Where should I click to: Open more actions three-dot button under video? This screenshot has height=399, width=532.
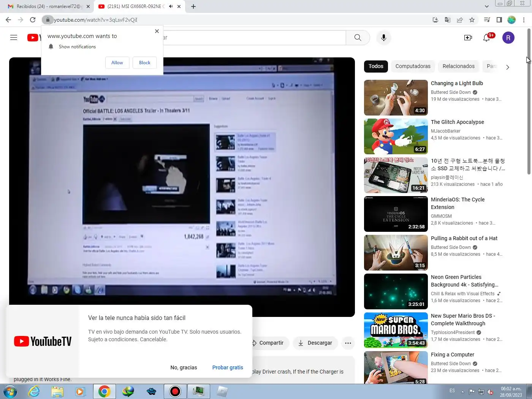click(x=348, y=343)
